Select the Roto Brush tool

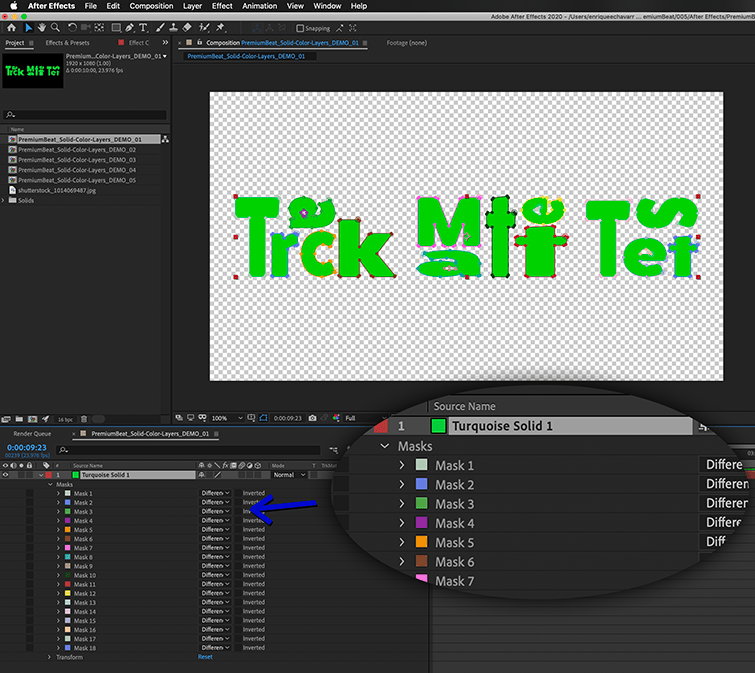point(204,28)
